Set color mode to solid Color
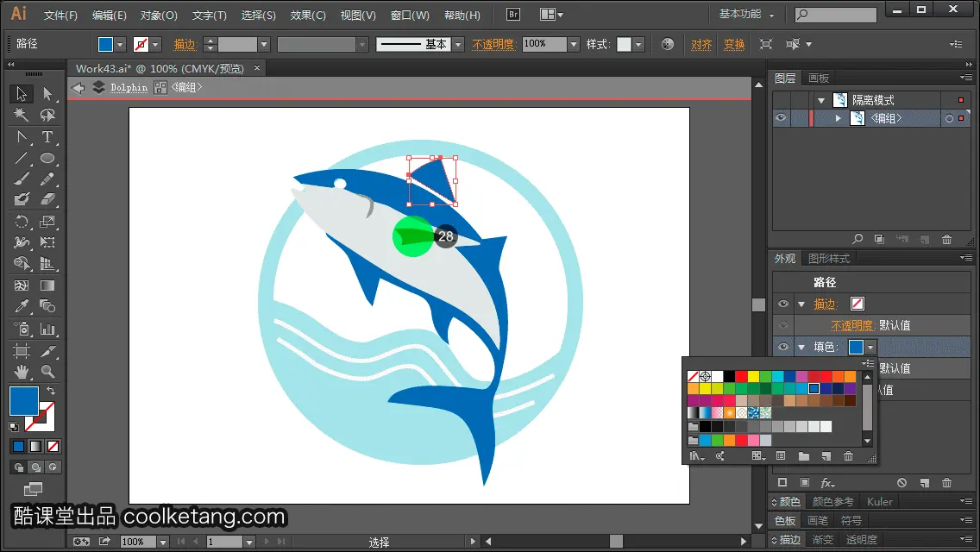Viewport: 980px width, 552px height. click(18, 447)
